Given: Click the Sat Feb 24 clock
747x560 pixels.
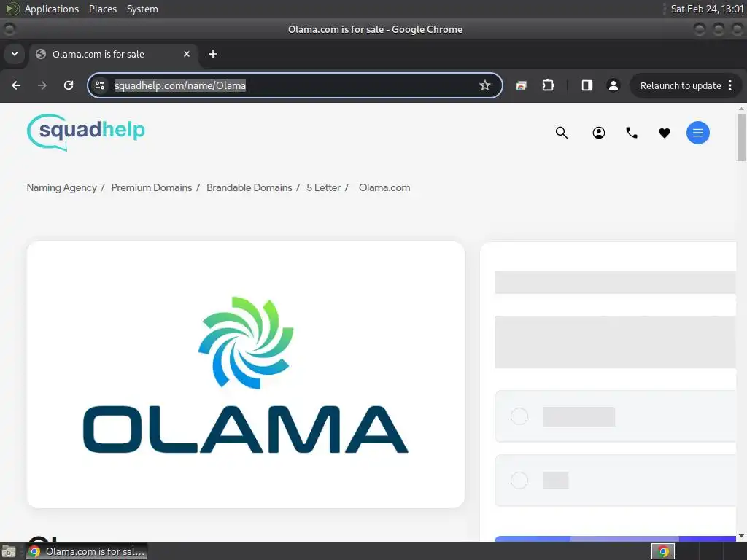Looking at the screenshot, I should point(706,9).
